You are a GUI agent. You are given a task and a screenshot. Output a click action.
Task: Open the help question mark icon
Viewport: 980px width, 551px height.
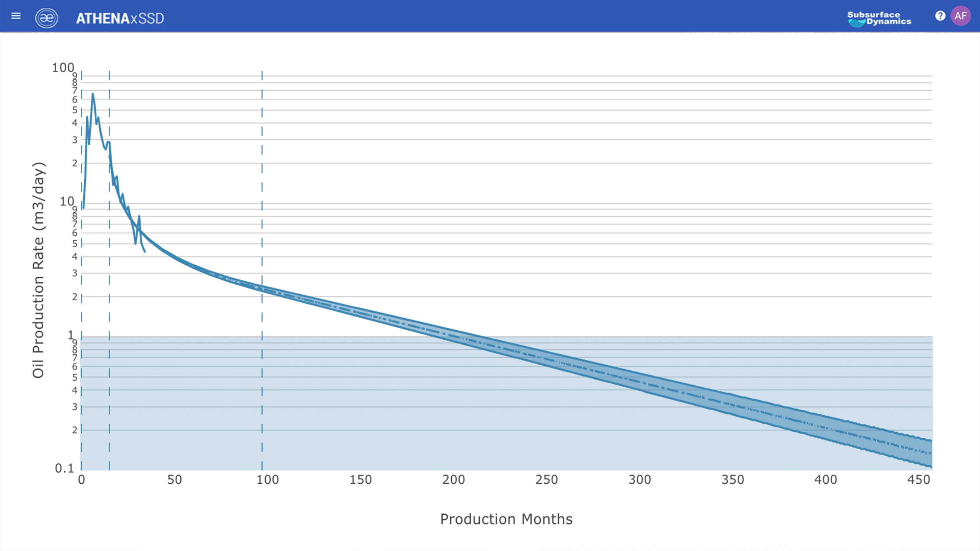coord(940,16)
